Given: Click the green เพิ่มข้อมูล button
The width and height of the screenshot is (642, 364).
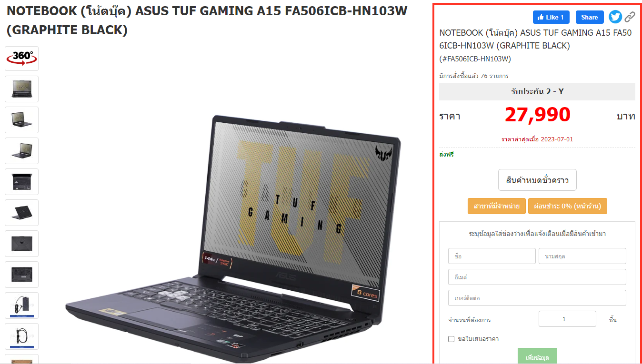Looking at the screenshot, I should coord(537,356).
